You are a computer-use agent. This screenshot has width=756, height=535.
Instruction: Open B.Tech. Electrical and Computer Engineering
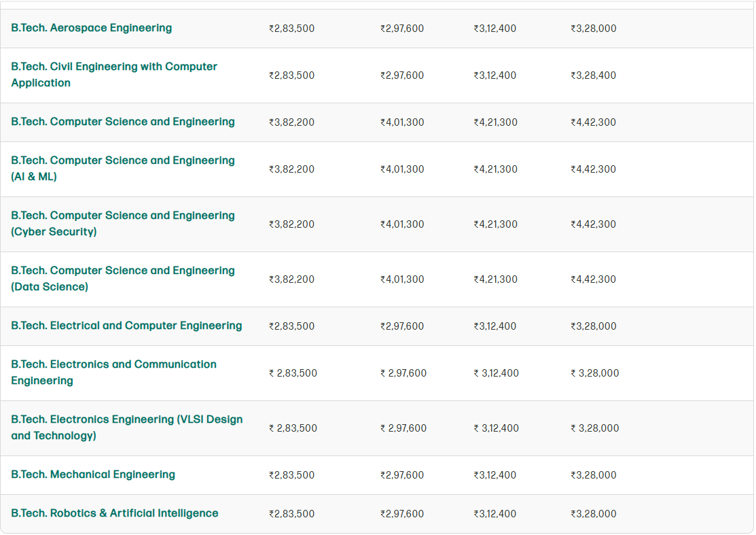tap(126, 326)
